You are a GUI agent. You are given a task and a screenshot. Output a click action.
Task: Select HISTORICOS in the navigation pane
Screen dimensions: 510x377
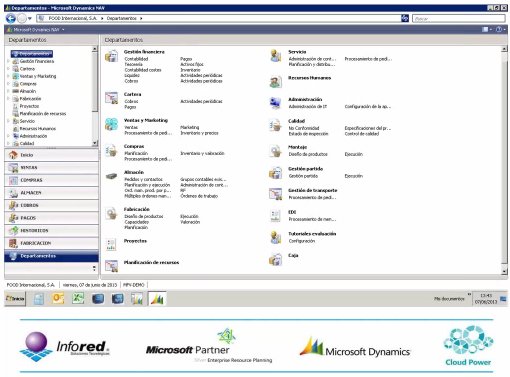pos(51,231)
